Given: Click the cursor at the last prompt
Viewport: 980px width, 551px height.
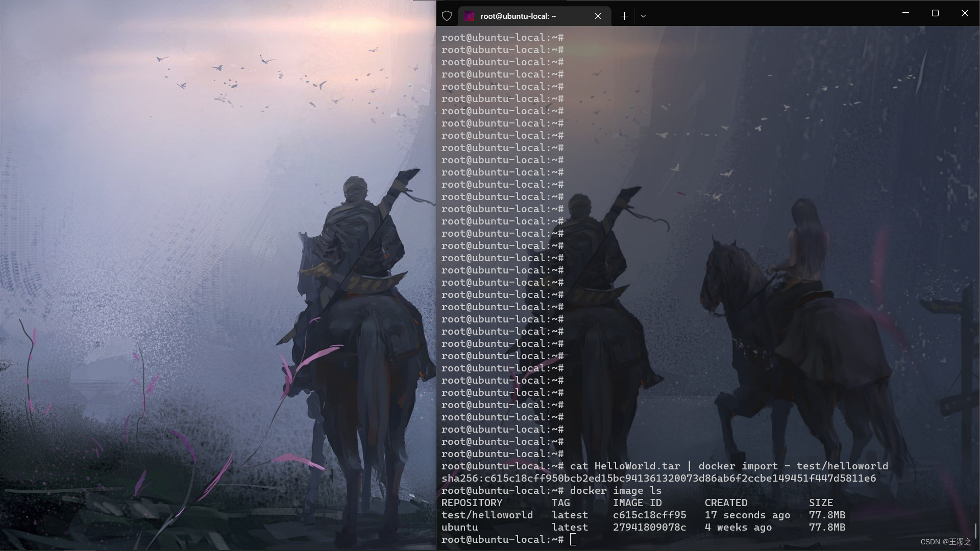Looking at the screenshot, I should (573, 539).
